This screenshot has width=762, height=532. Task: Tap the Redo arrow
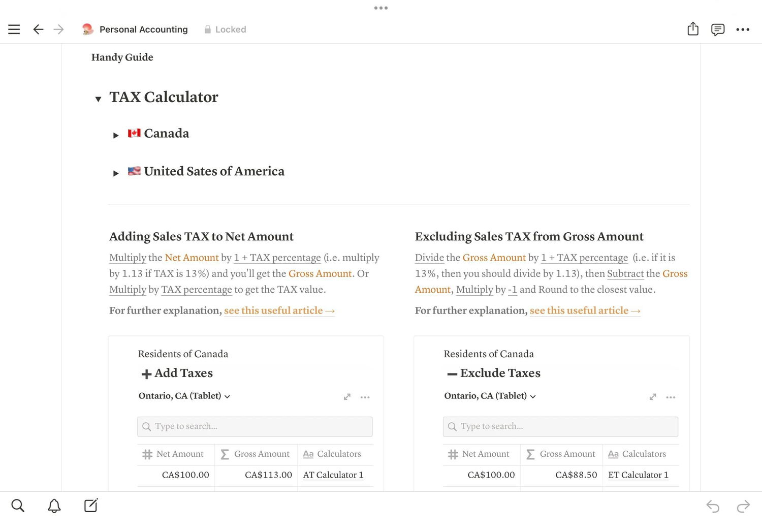click(743, 507)
